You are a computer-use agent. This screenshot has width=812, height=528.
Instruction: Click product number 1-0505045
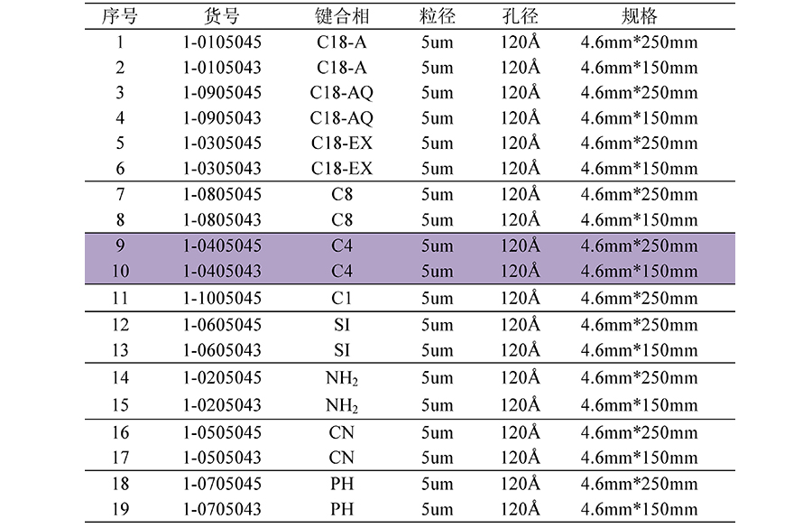[x=222, y=433]
